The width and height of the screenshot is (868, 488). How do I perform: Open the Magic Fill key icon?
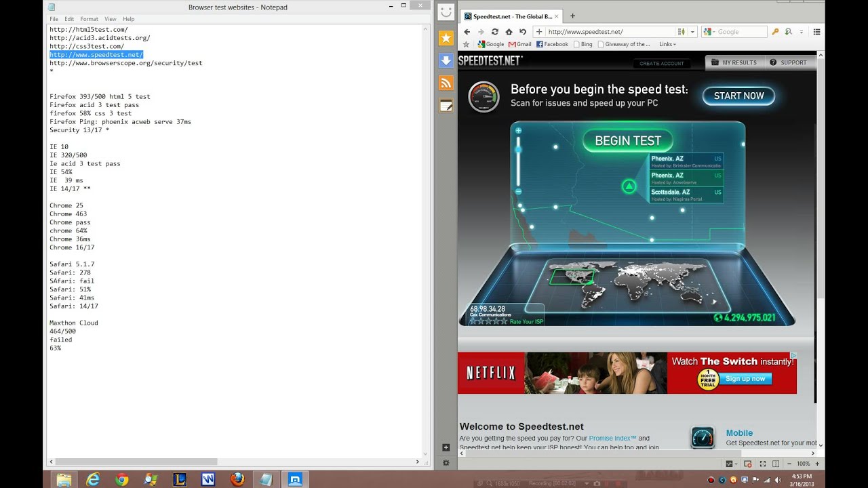pyautogui.click(x=775, y=32)
